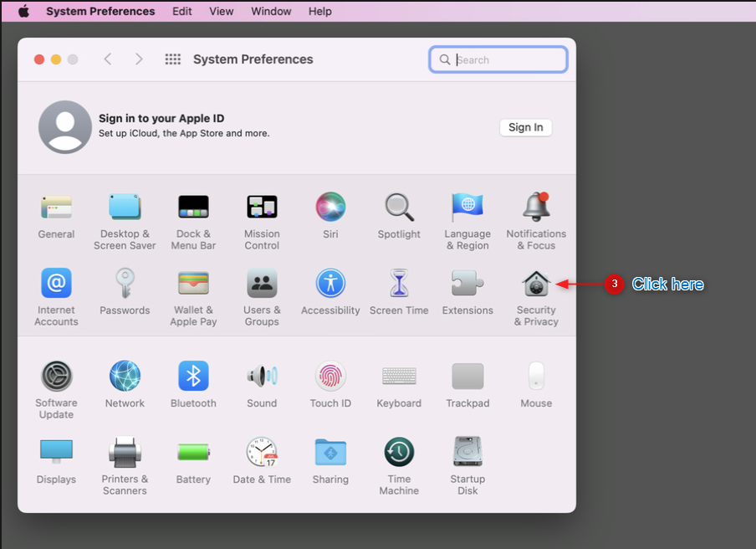Click "Sign in to your Apple ID" text
The width and height of the screenshot is (756, 549).
pyautogui.click(x=161, y=118)
